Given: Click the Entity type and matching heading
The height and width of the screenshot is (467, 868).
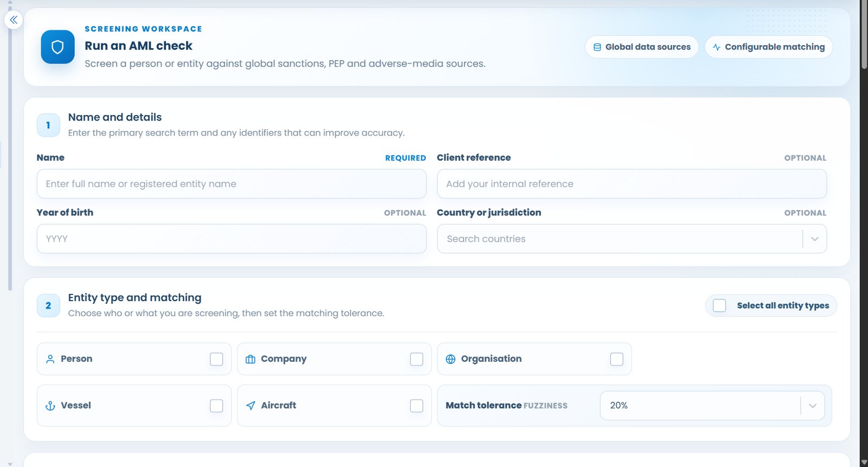Looking at the screenshot, I should coord(135,298).
